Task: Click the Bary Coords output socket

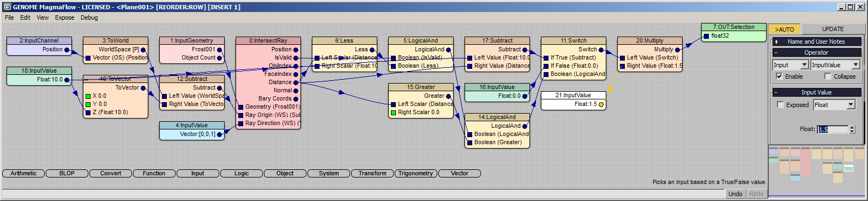Action: click(296, 99)
